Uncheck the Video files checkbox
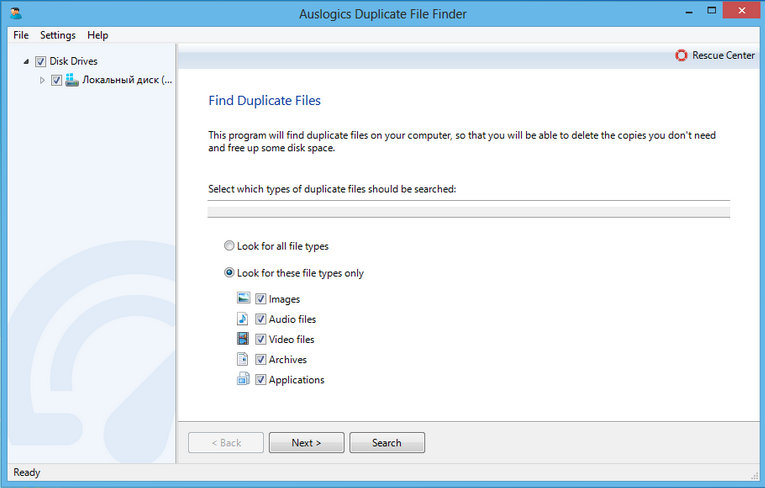 pos(261,339)
